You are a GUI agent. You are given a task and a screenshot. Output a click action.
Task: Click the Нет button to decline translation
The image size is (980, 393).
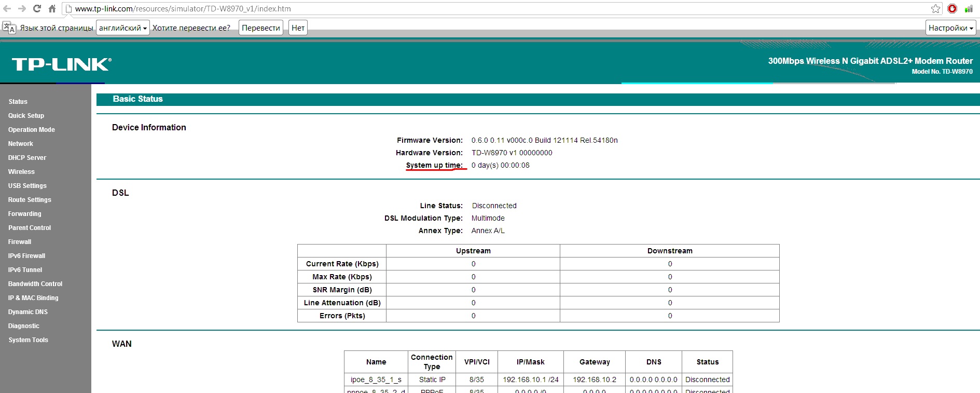tap(298, 28)
